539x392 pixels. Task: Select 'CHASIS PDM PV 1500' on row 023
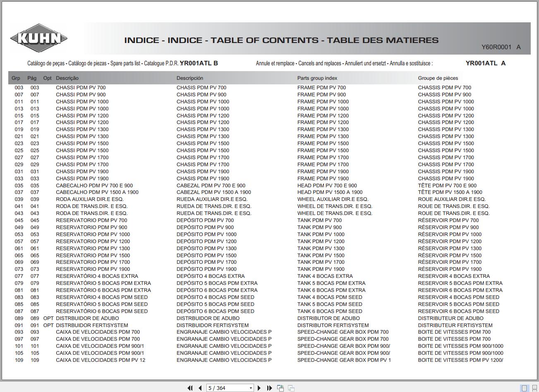203,143
